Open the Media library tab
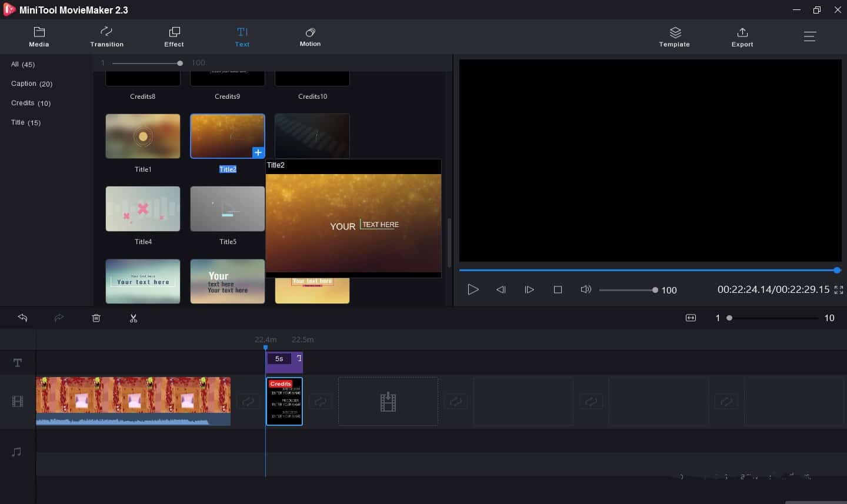The image size is (847, 504). (39, 36)
